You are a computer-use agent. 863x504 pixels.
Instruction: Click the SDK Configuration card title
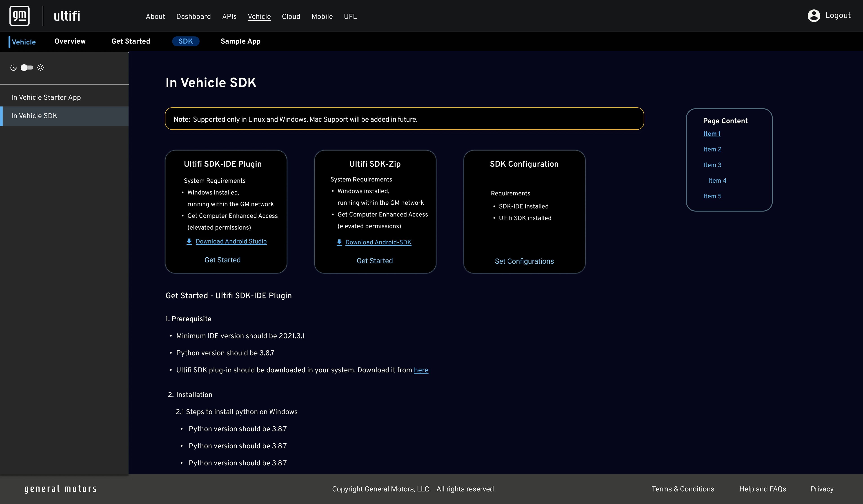click(524, 164)
